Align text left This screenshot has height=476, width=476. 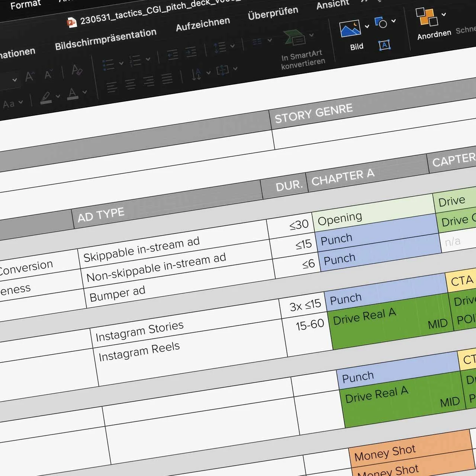[x=112, y=87]
